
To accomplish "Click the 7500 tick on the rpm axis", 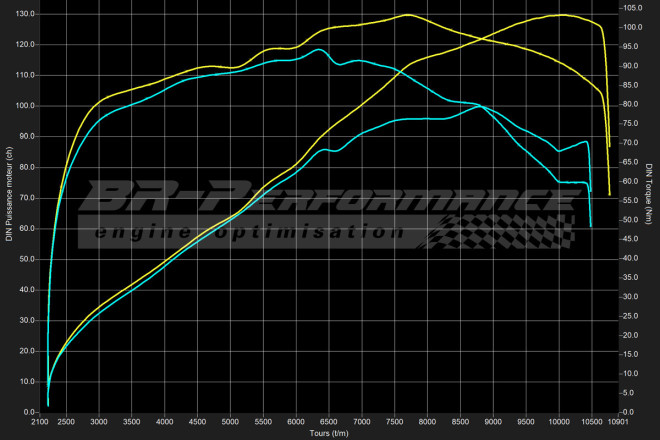I will click(x=395, y=423).
